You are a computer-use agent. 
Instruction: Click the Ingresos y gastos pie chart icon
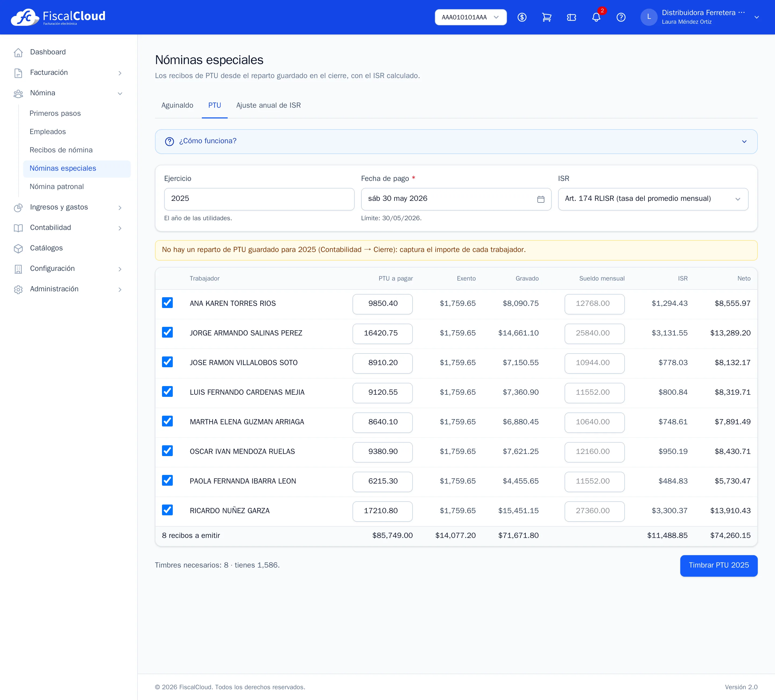coord(18,207)
